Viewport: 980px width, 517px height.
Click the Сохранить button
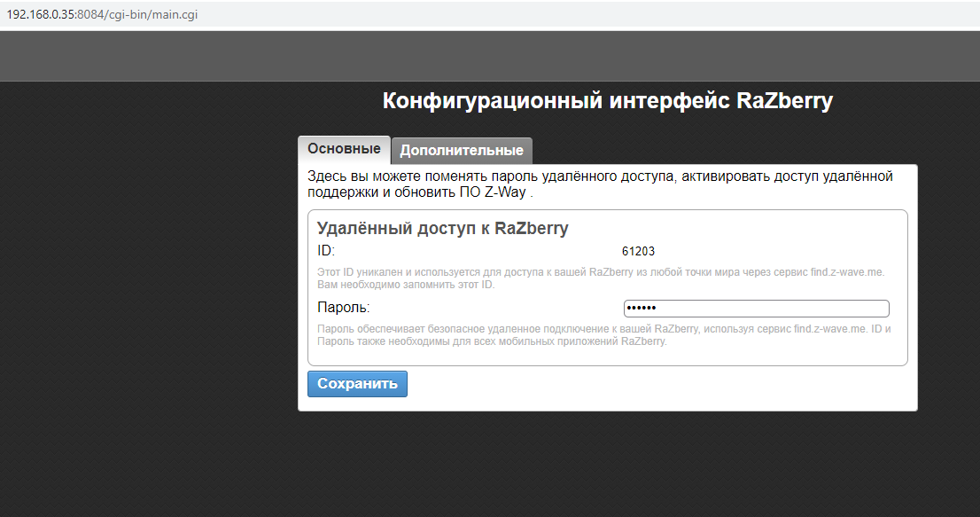357,384
